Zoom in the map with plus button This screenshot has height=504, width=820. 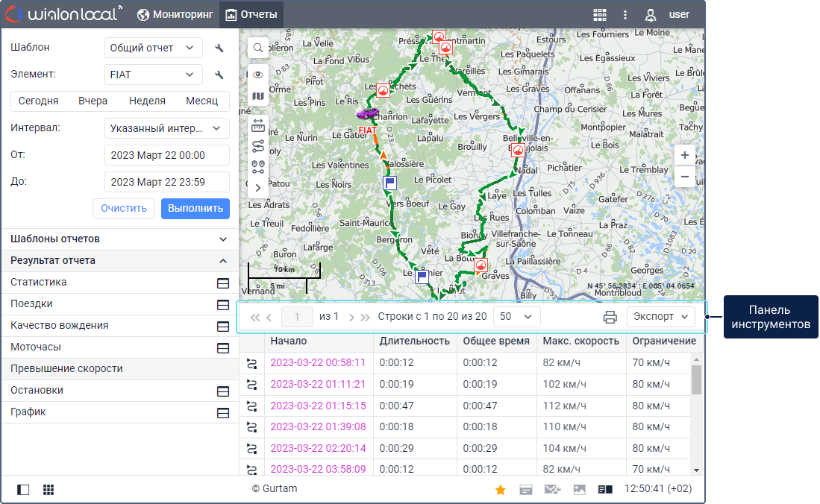tap(685, 156)
